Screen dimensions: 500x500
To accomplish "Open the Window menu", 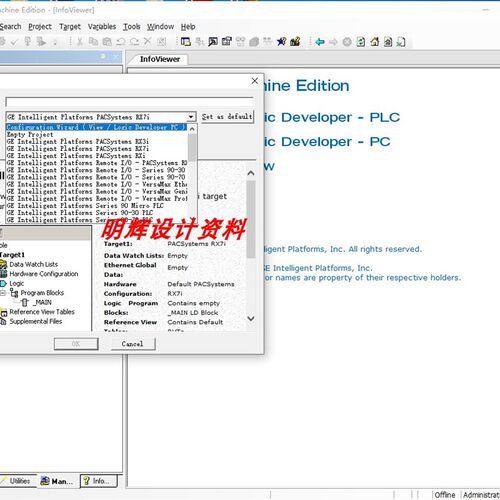I will [160, 27].
